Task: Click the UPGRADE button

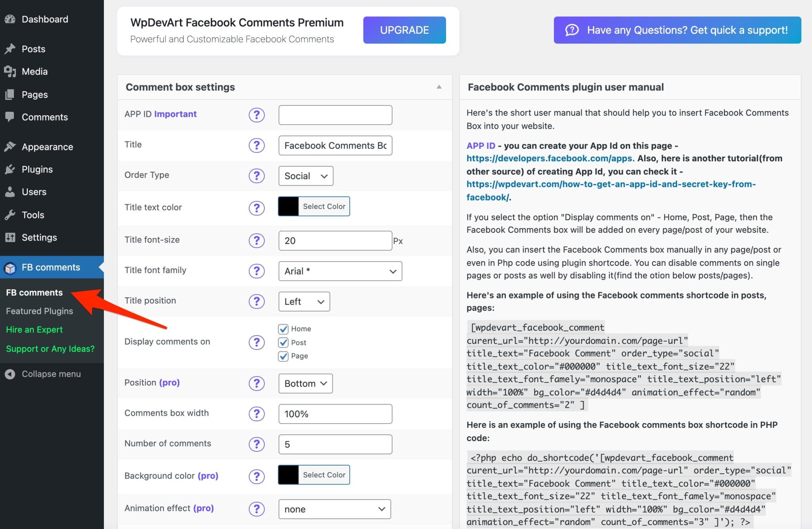Action: [x=404, y=30]
